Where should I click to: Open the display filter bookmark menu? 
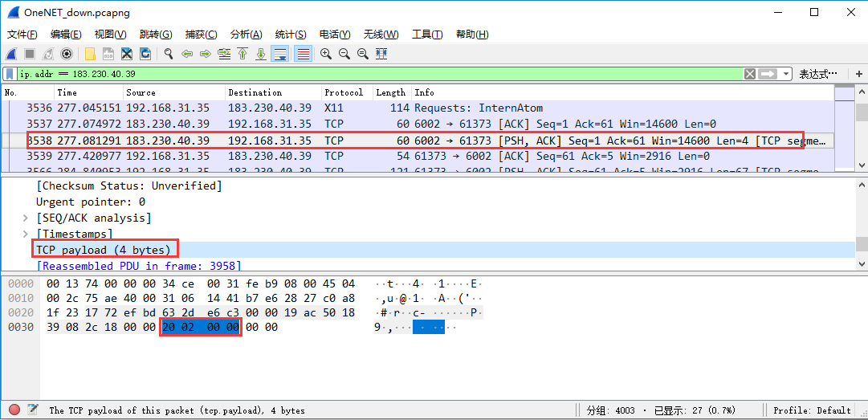click(10, 74)
